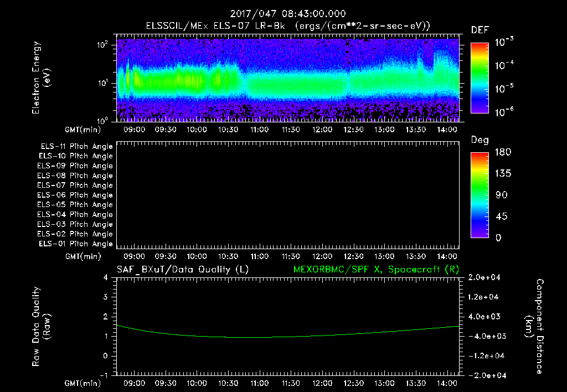Select the ELS-05 Pitch Angle row label

[x=75, y=205]
